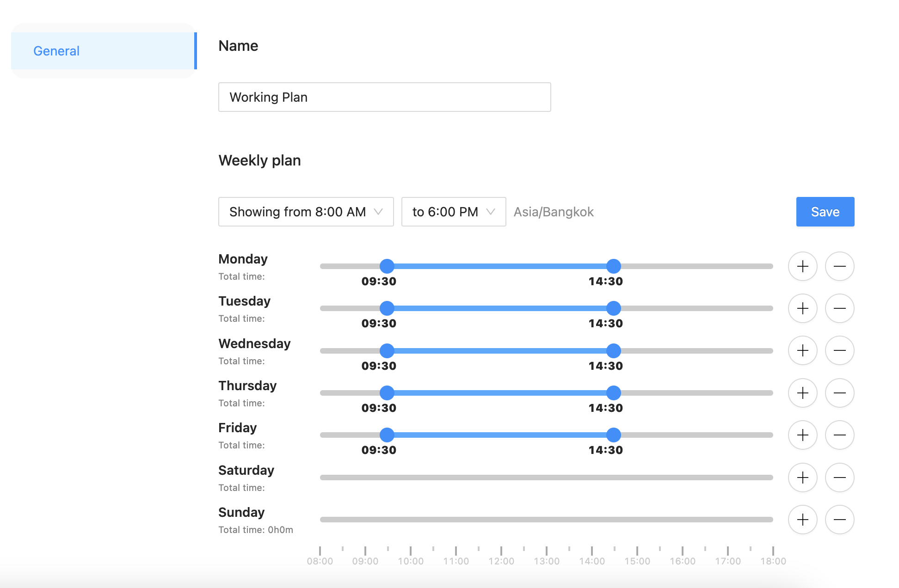The height and width of the screenshot is (588, 899).
Task: Click Friday's 09:30 start slider handle
Action: (x=387, y=435)
